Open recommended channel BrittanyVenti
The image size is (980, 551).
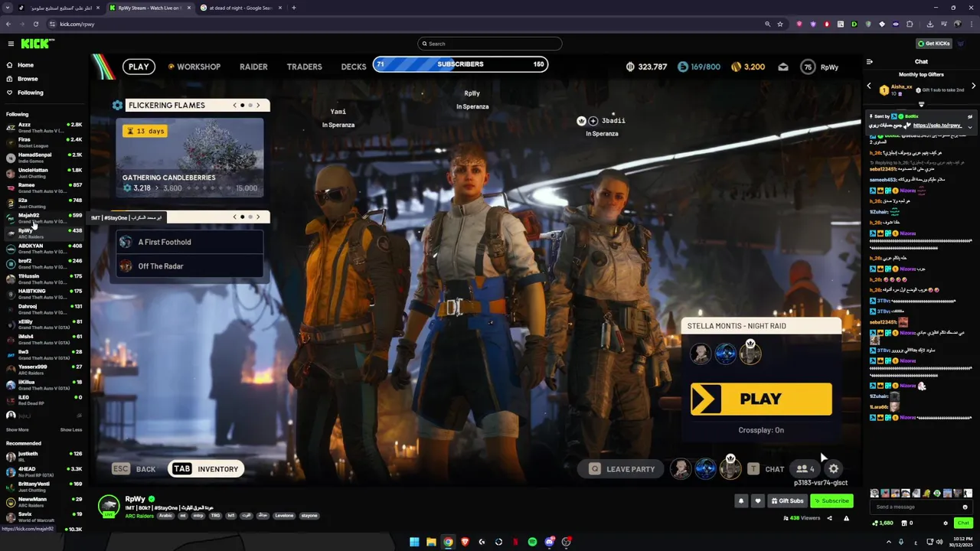(x=45, y=487)
